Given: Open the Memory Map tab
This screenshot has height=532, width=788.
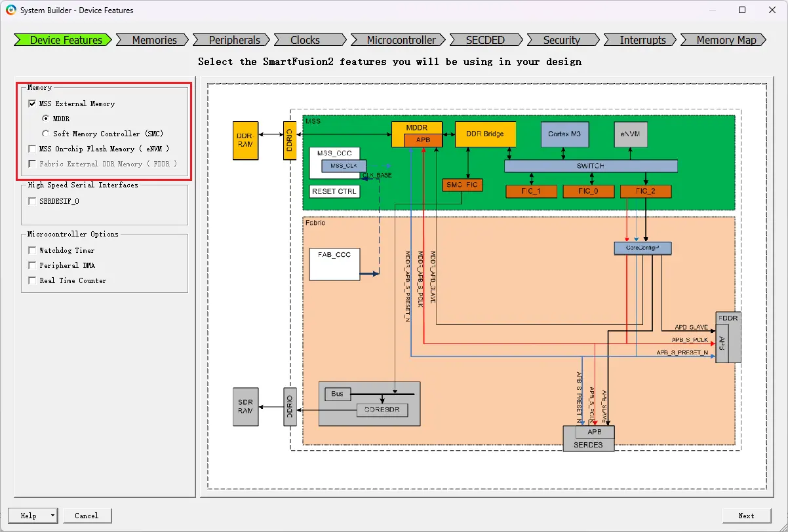Looking at the screenshot, I should click(726, 40).
